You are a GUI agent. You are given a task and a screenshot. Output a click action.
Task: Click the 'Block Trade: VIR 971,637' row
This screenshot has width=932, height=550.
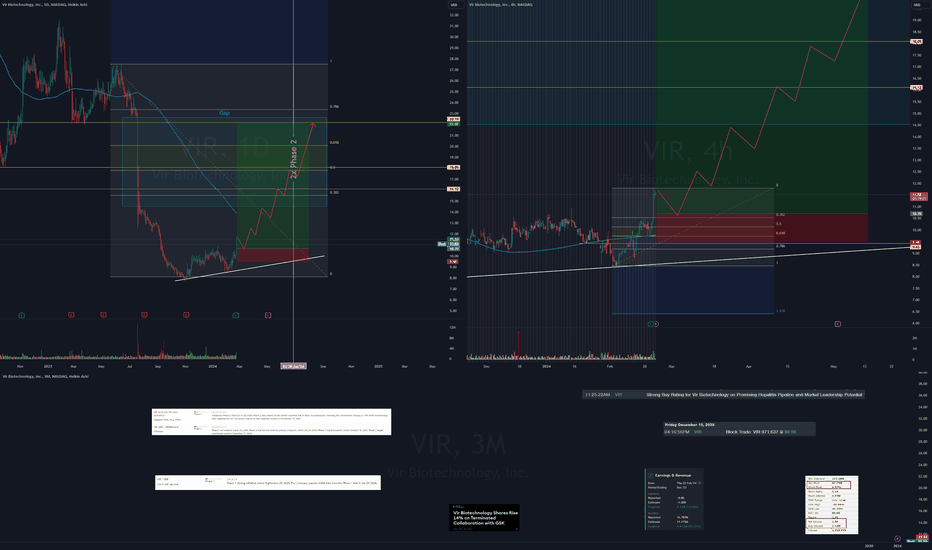(x=739, y=432)
